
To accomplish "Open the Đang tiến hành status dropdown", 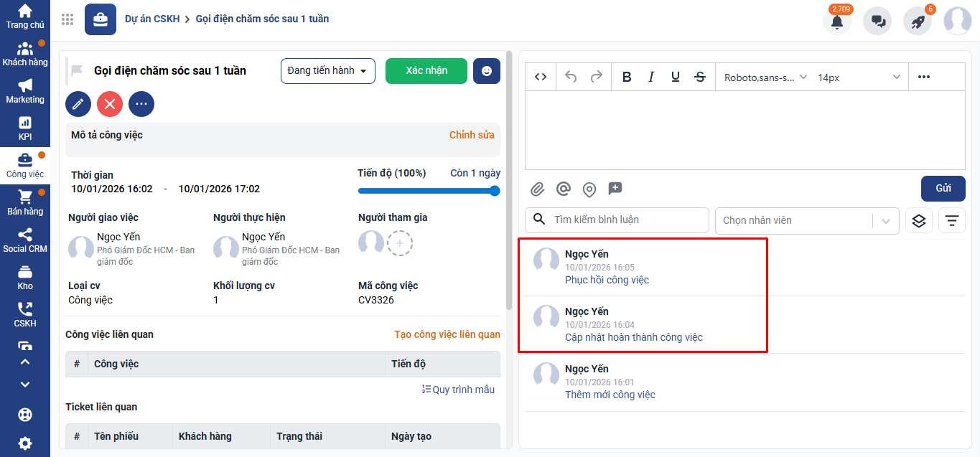I will [327, 71].
